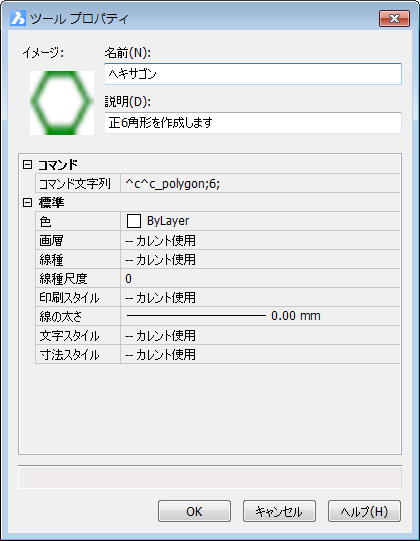
Task: Open help with ヘルプ(H) button
Action: point(364,511)
